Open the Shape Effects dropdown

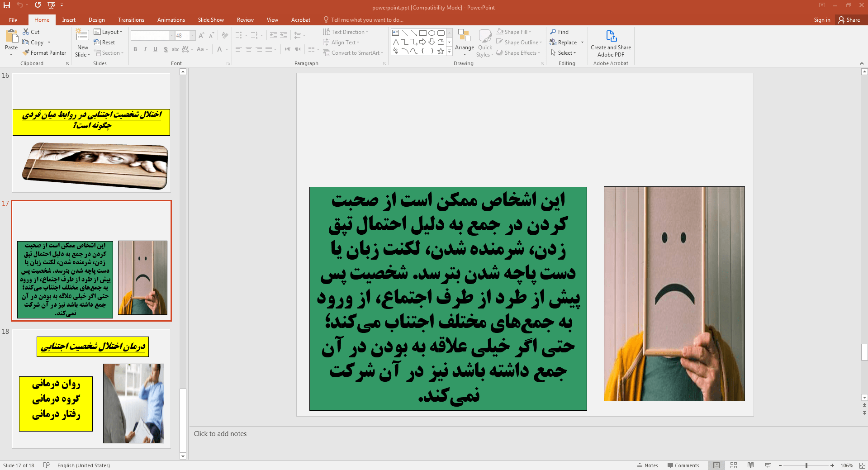click(518, 53)
